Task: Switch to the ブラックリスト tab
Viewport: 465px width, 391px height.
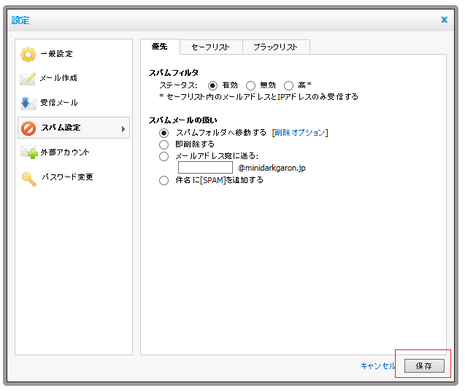Action: [x=275, y=47]
